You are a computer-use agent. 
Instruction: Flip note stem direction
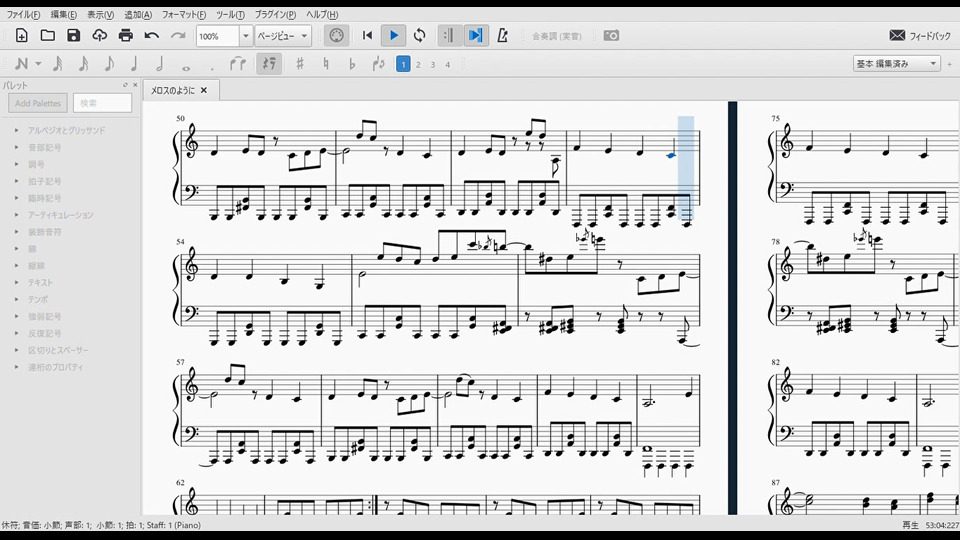pos(378,64)
